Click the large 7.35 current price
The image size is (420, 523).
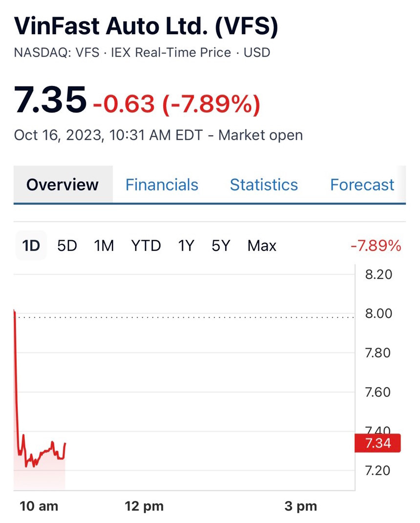[50, 101]
